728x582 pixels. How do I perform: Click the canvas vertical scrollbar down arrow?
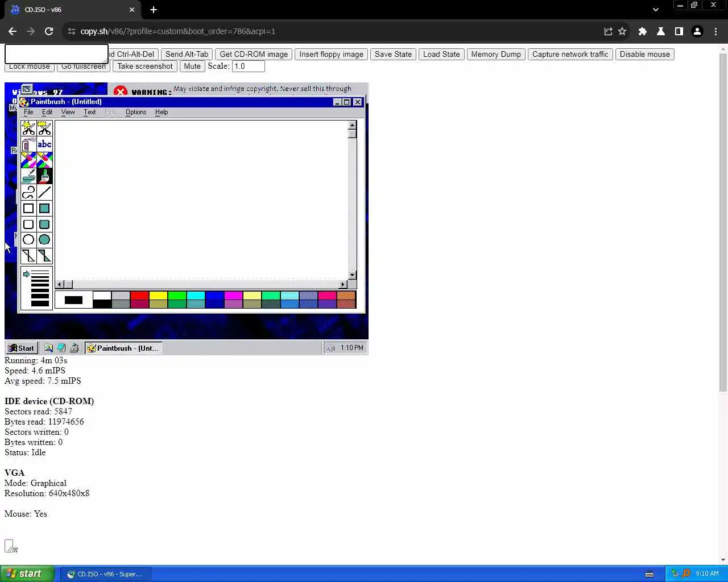[352, 275]
